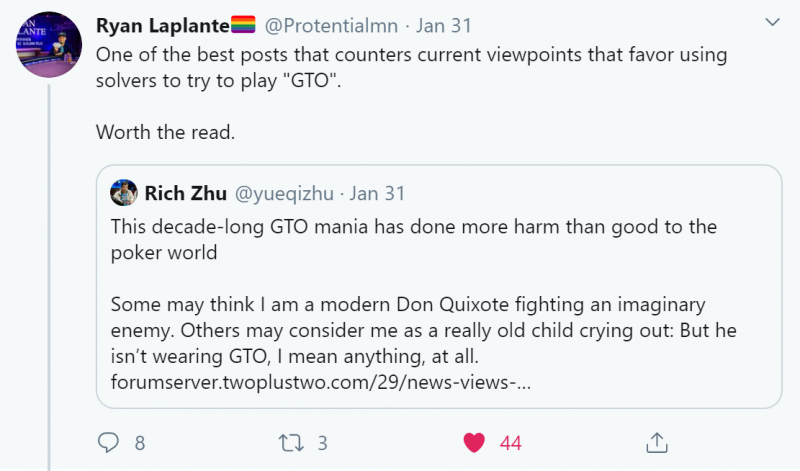Unlike tweet via the red heart icon
The width and height of the screenshot is (800, 471).
(x=474, y=442)
